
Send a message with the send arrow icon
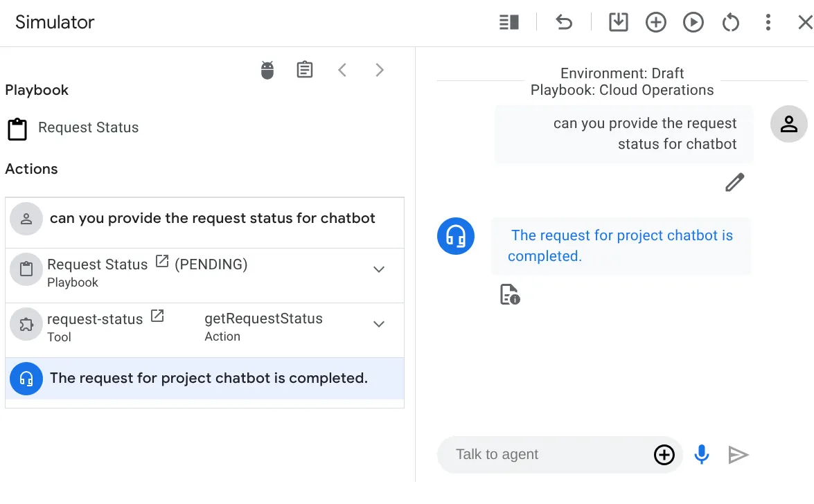(738, 454)
